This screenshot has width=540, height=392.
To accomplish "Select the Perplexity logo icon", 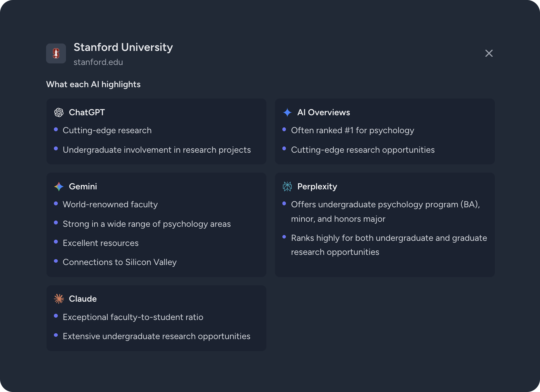I will coord(287,186).
